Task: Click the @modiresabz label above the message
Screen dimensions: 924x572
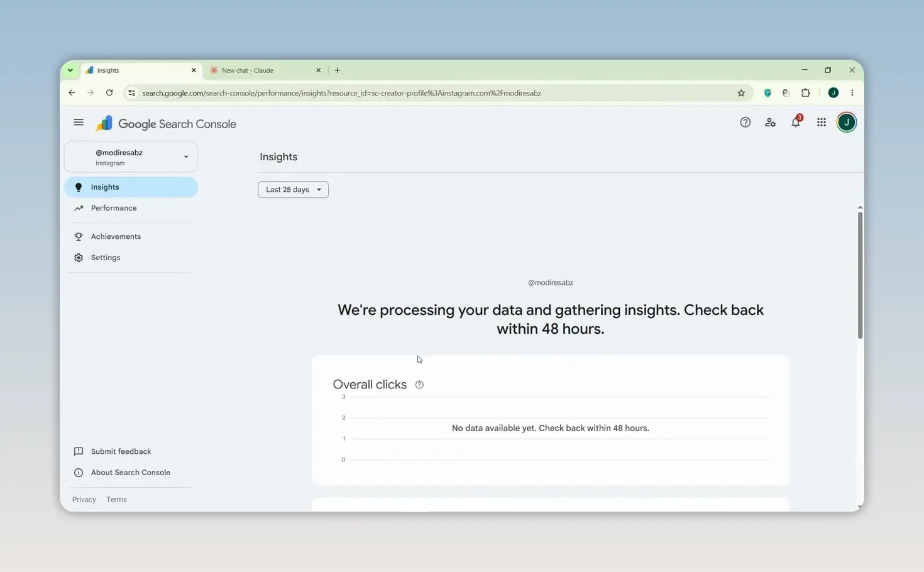Action: [x=551, y=283]
